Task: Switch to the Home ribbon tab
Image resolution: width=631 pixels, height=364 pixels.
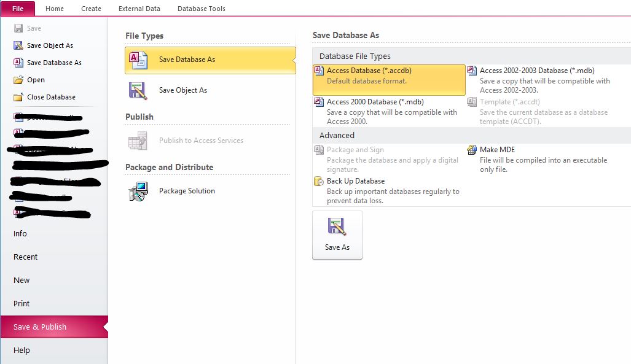Action: pos(54,9)
